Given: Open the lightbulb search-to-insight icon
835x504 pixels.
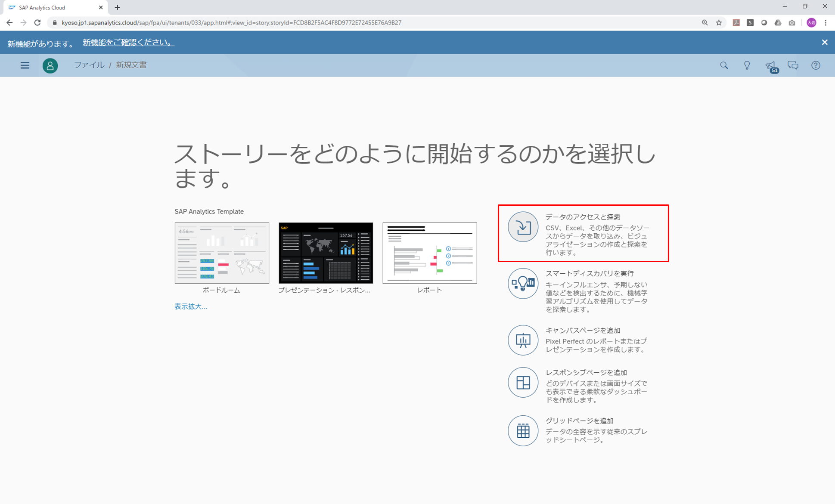Looking at the screenshot, I should [x=747, y=65].
